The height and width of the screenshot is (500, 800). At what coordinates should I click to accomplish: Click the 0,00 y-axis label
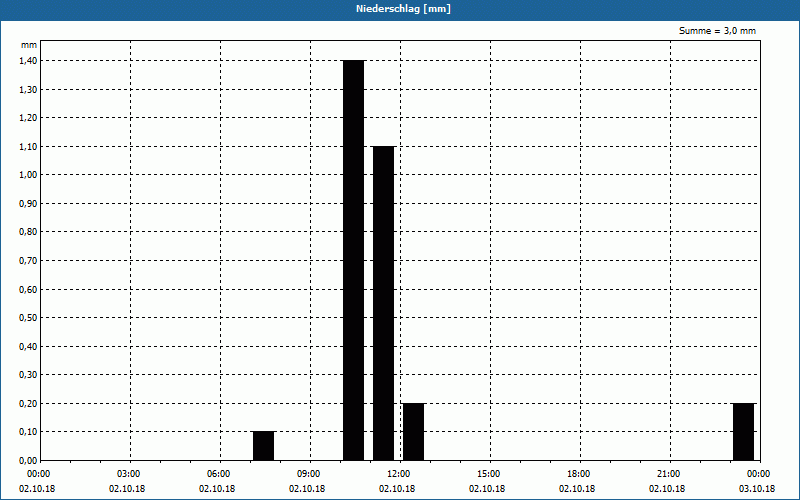(x=28, y=461)
